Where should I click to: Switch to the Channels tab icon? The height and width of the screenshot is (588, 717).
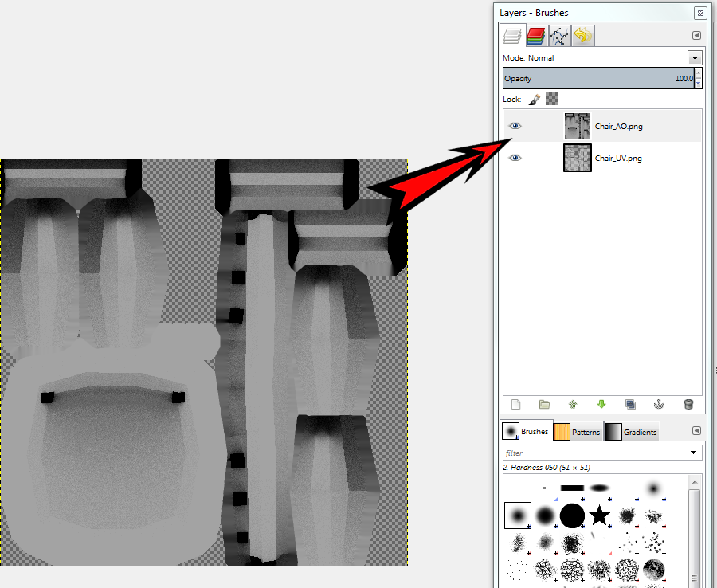click(x=535, y=36)
